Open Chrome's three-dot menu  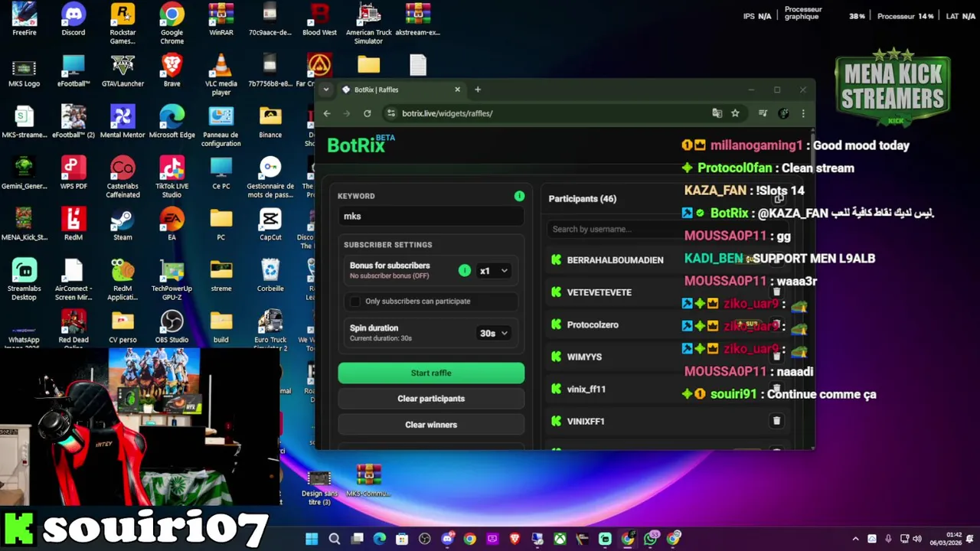click(802, 113)
